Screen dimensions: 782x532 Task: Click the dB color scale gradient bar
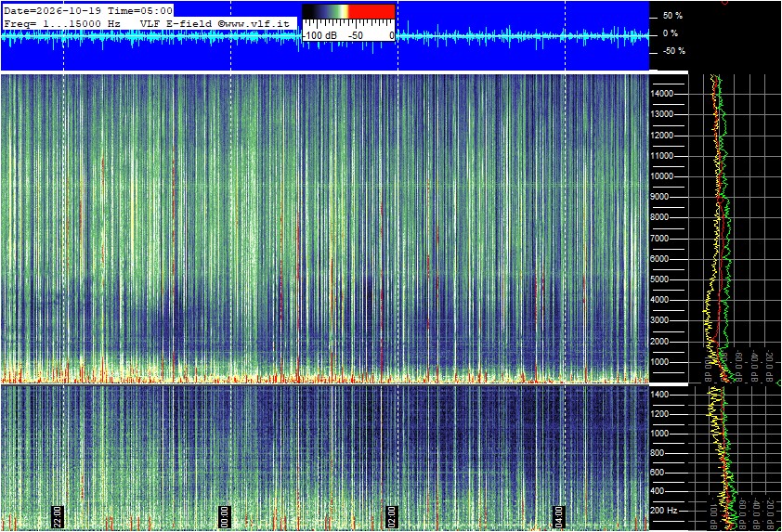click(348, 11)
